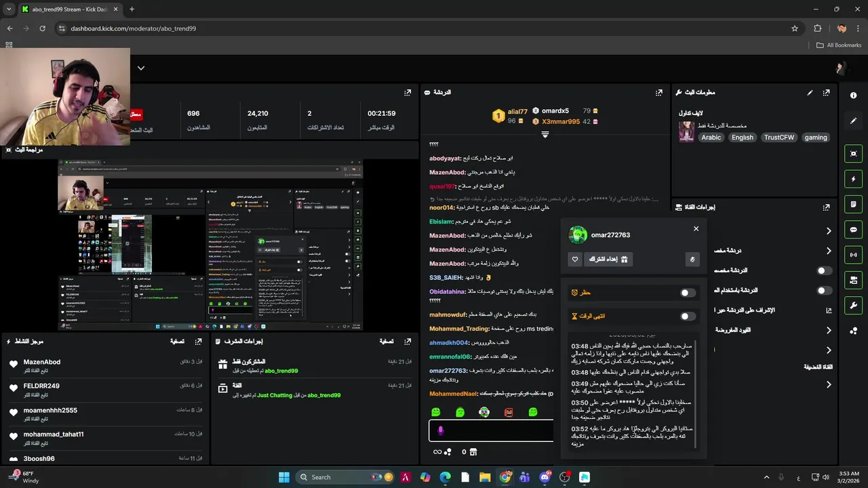Open filter in activity feed panel
Screen dimensions: 868x488
[177, 342]
